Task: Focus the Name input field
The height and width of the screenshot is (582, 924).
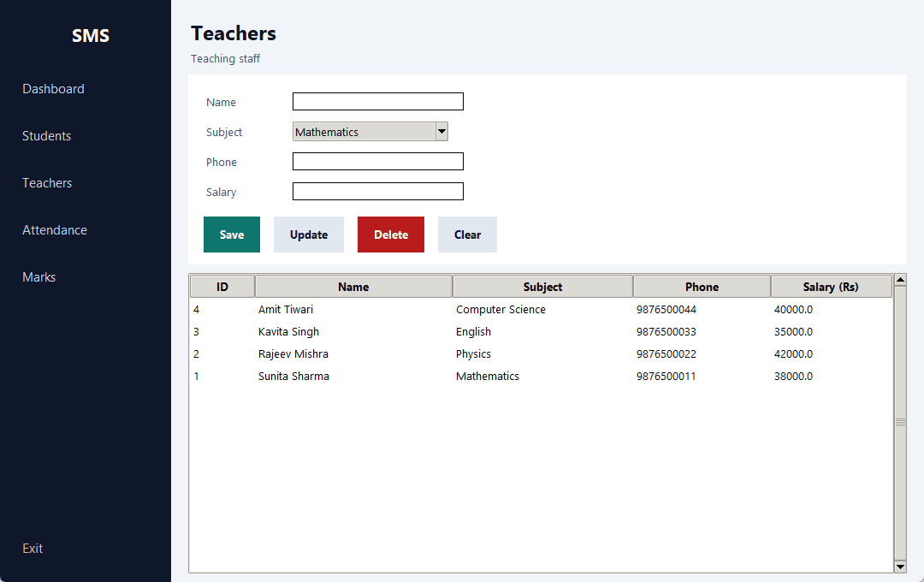Action: point(378,102)
